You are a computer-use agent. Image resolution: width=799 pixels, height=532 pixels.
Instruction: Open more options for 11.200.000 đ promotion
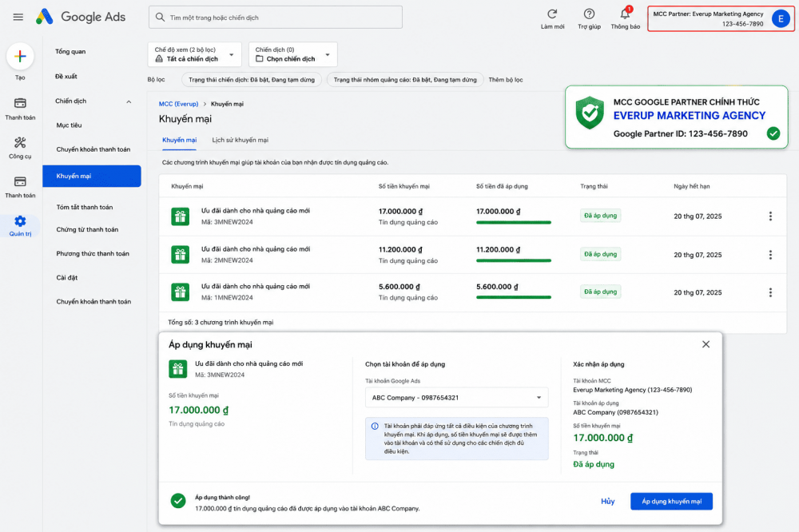pyautogui.click(x=770, y=254)
